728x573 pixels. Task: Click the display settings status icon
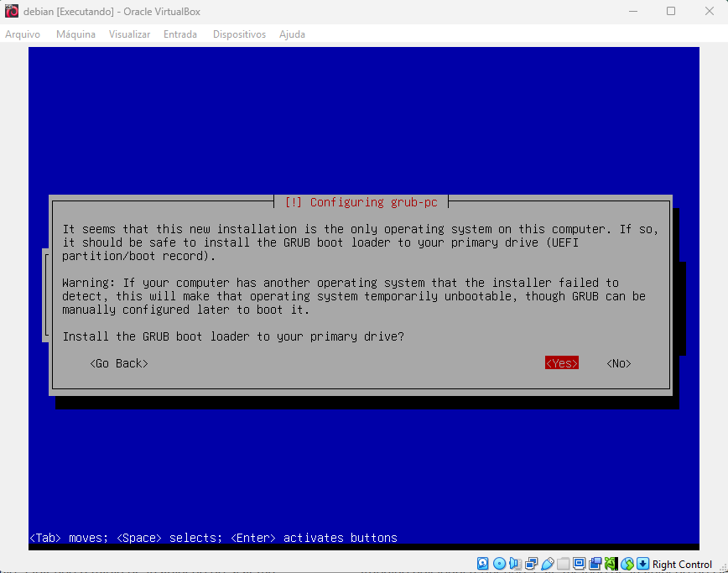pyautogui.click(x=579, y=564)
